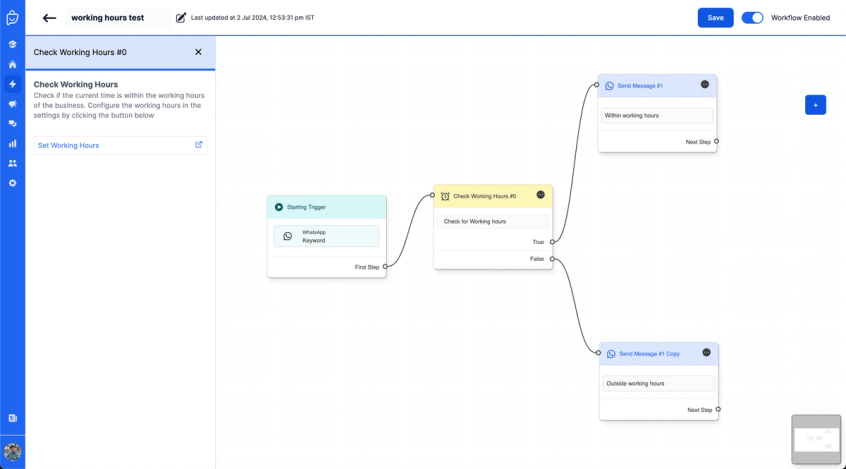Click the alarm clock icon on Check Working Hours node

pyautogui.click(x=445, y=196)
